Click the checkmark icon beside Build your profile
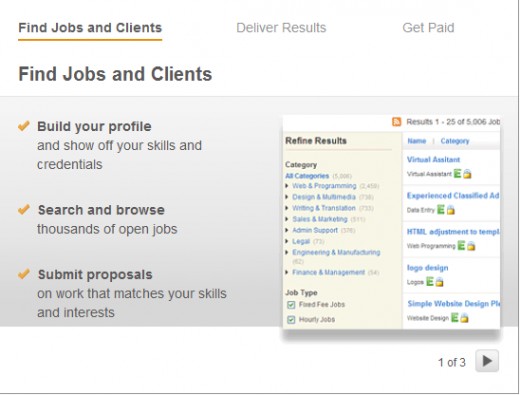520x395 pixels. pos(24,126)
